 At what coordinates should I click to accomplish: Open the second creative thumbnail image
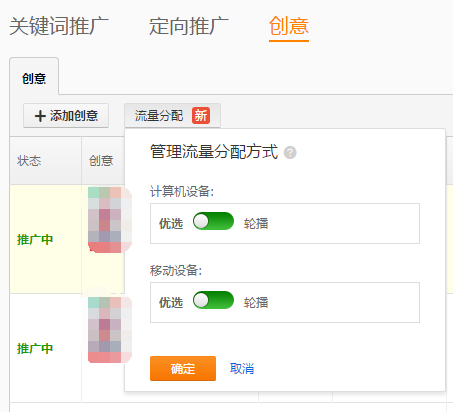coord(110,330)
